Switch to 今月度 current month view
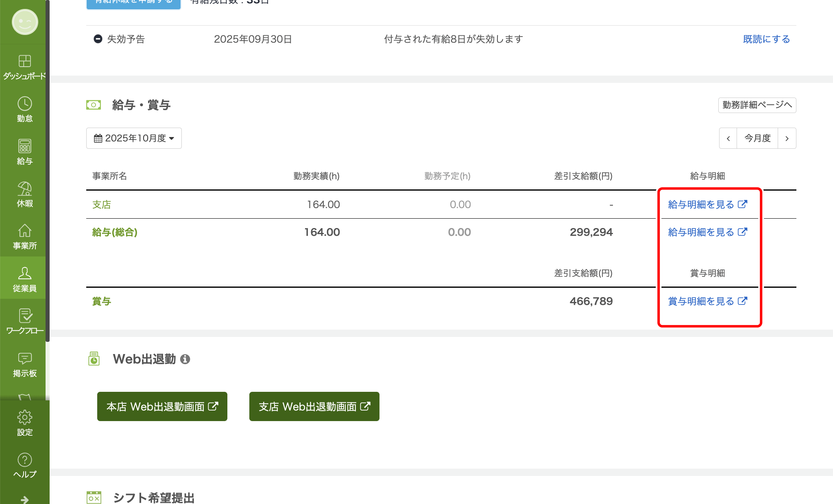The height and width of the screenshot is (504, 833). tap(757, 138)
